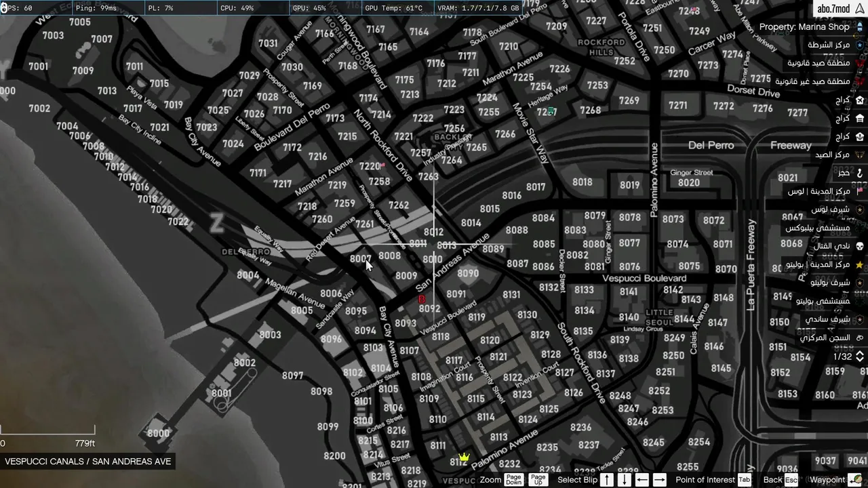The height and width of the screenshot is (488, 868).
Task: Click the icon beside منطقة صيد غير قانونية
Action: point(860,81)
